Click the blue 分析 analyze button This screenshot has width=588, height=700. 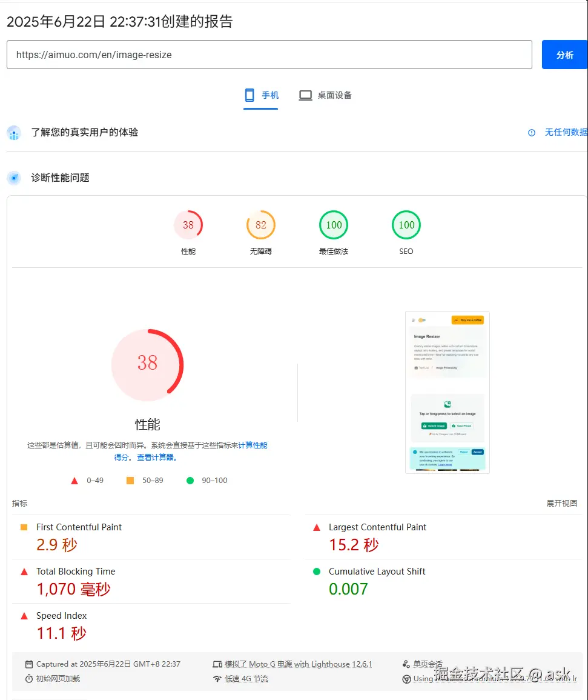[564, 55]
